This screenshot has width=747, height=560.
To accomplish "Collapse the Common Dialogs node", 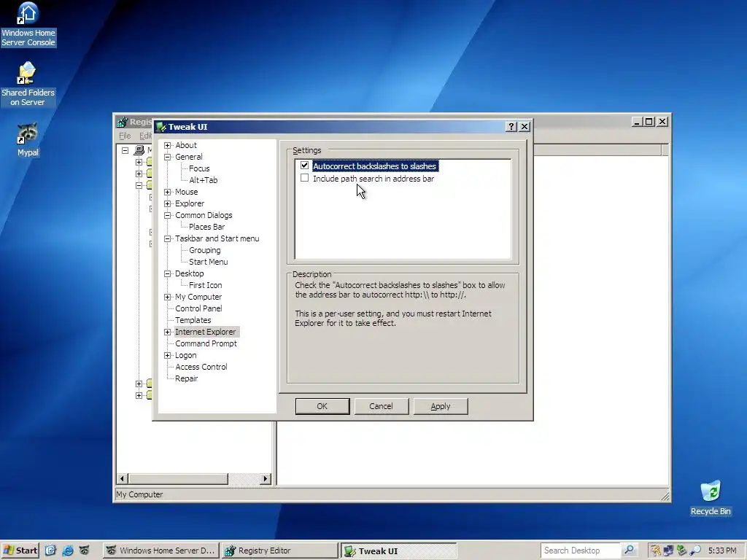I will point(167,215).
